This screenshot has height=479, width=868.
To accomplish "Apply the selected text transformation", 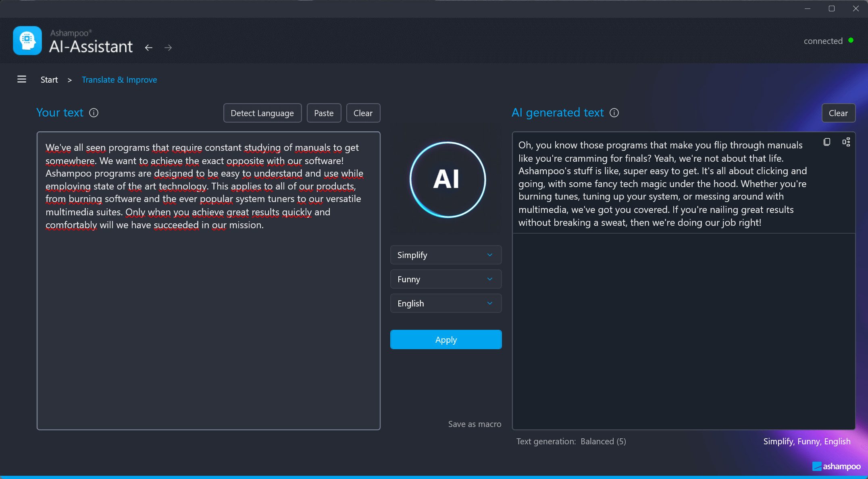I will click(x=446, y=339).
